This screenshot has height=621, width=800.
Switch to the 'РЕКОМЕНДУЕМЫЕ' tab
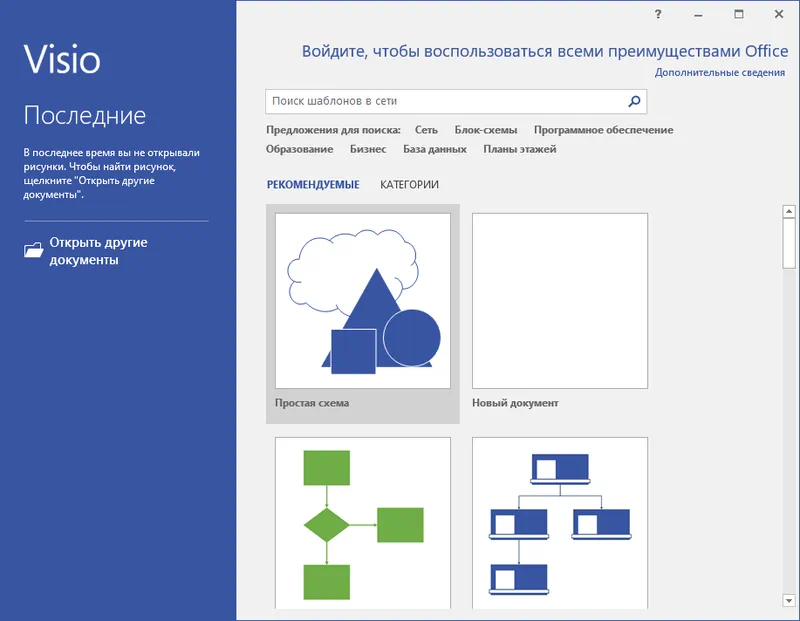(313, 185)
